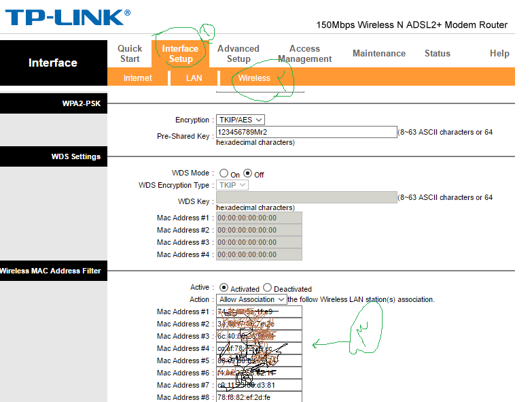
Task: Open the Help tab
Action: pyautogui.click(x=499, y=53)
